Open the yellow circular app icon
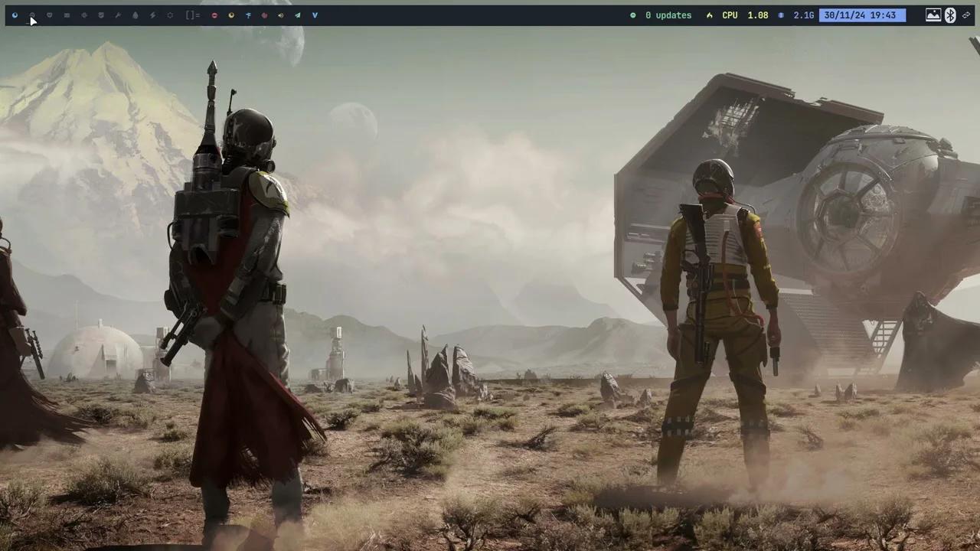 231,15
